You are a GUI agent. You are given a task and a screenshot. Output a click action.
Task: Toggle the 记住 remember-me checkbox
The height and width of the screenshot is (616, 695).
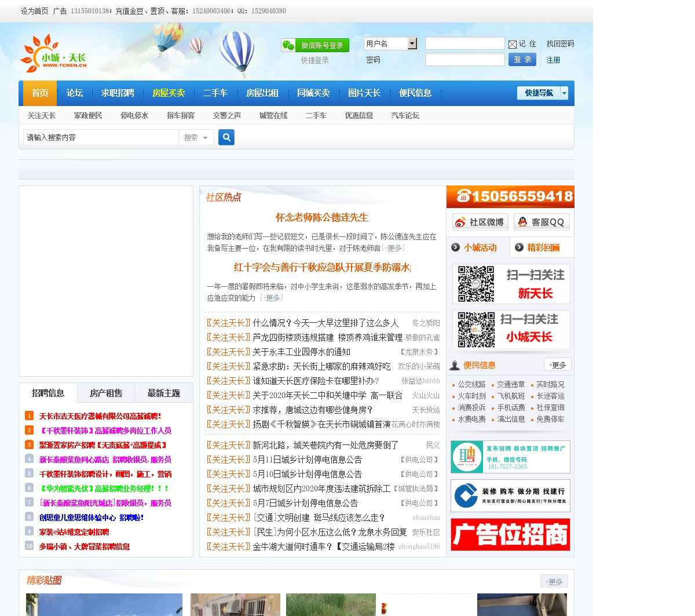513,44
